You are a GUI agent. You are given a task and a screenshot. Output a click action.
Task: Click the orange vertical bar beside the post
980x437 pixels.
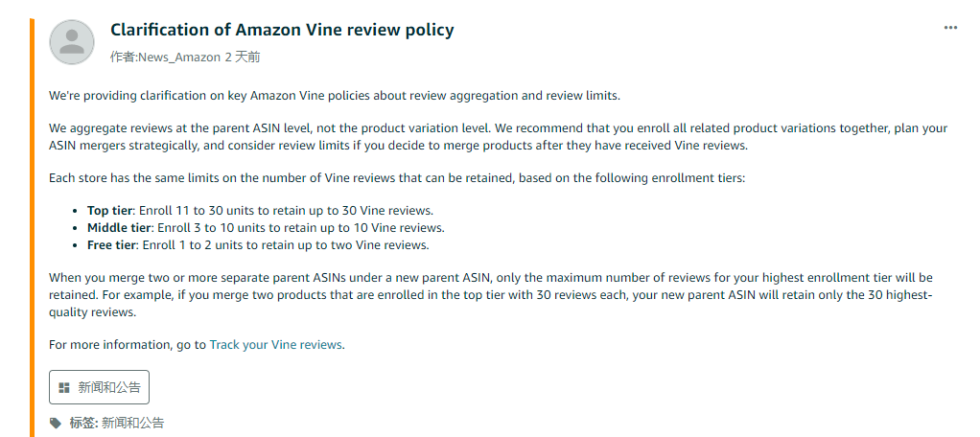click(x=32, y=228)
